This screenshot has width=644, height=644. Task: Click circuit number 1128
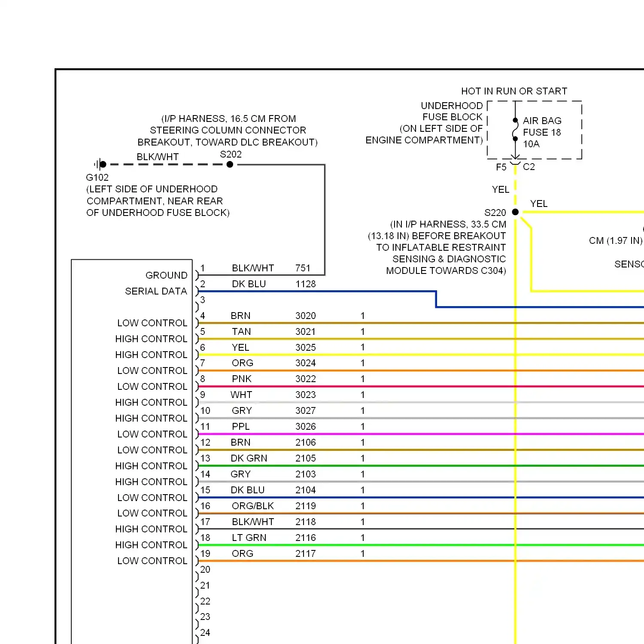click(305, 284)
